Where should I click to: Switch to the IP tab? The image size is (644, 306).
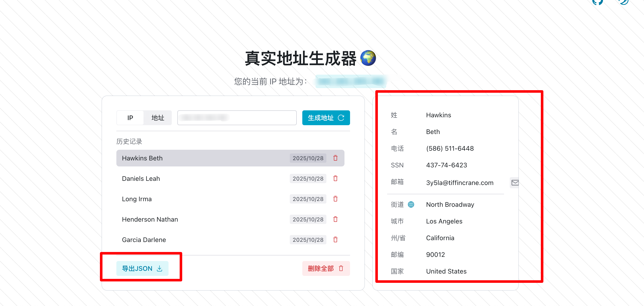[x=130, y=118]
